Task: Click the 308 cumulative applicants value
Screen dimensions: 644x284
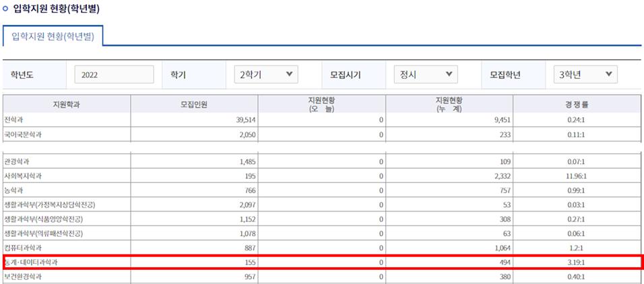Action: [506, 219]
